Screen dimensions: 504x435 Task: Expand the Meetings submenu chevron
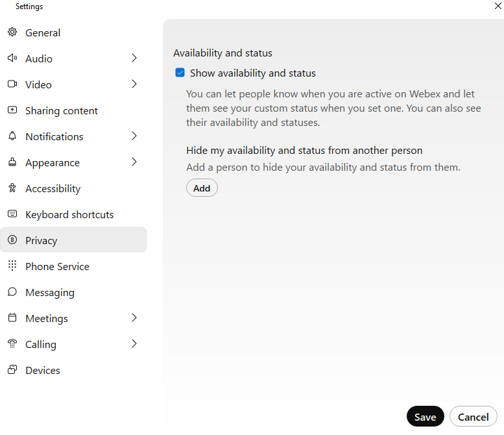pyautogui.click(x=134, y=318)
